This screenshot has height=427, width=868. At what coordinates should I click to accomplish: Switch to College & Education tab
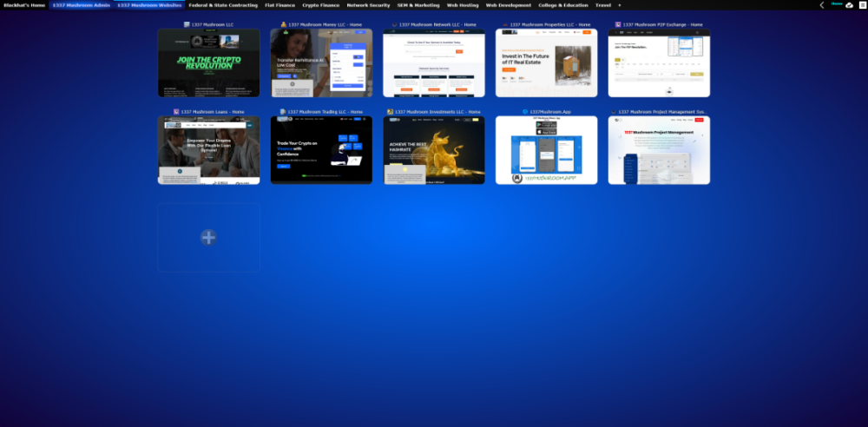[563, 5]
